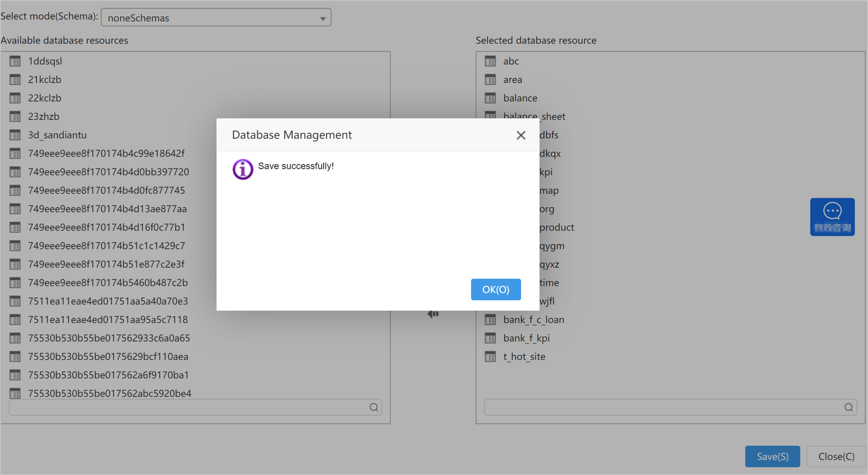This screenshot has height=475, width=868.
Task: Select the 1ddsqsl table name
Action: pos(45,61)
